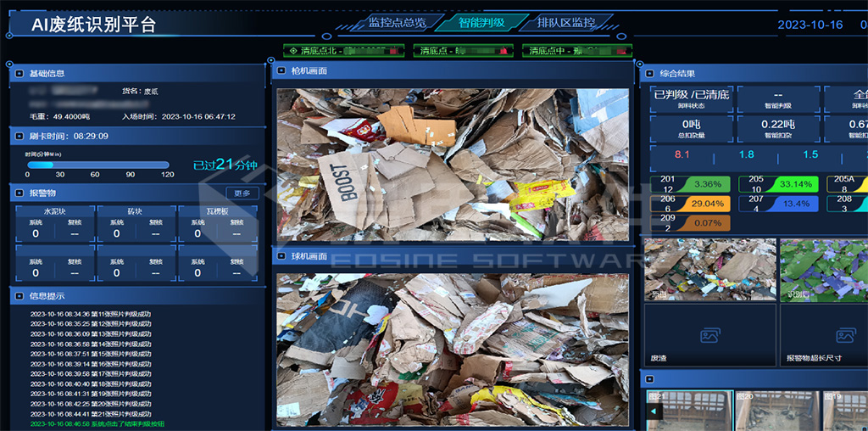868x431 pixels.
Task: Click the 信息提示 panel header icon
Action: tap(20, 296)
